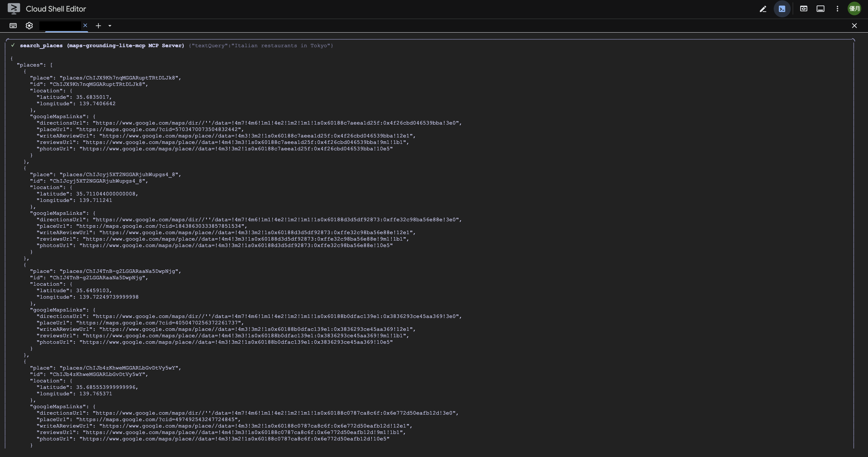
Task: Open the three-dot more options menu
Action: (x=837, y=9)
